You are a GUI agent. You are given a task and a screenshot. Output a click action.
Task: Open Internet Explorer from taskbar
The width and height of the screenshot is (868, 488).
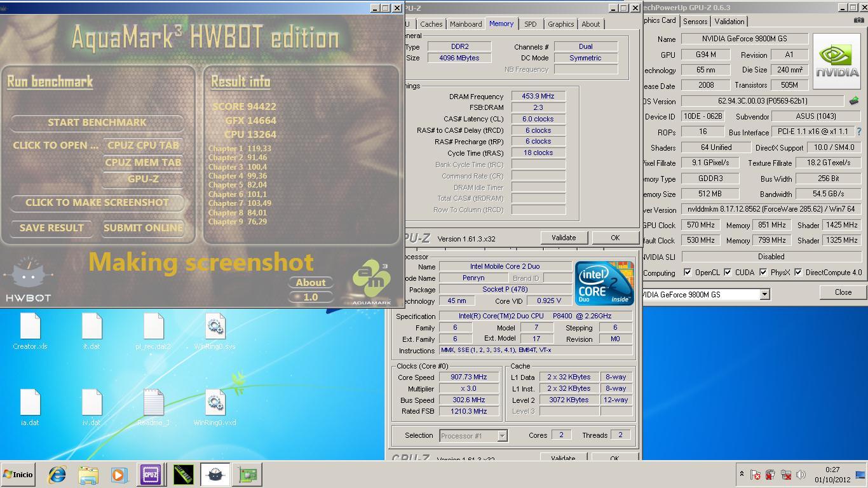pos(57,475)
